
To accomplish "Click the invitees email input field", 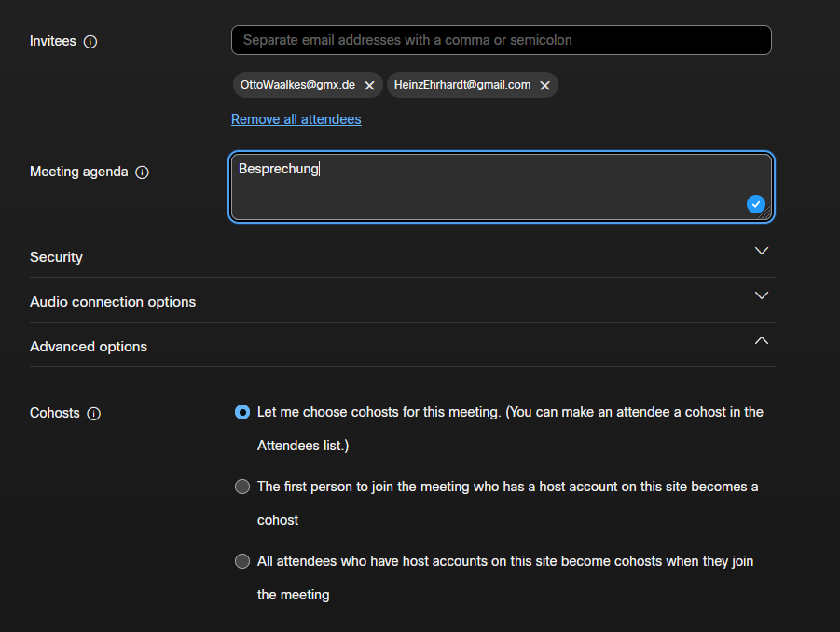I will point(502,40).
